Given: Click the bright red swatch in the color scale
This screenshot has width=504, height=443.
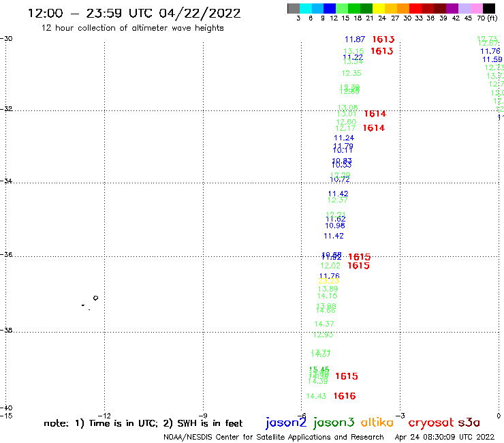Looking at the screenshot, I should coord(415,8).
